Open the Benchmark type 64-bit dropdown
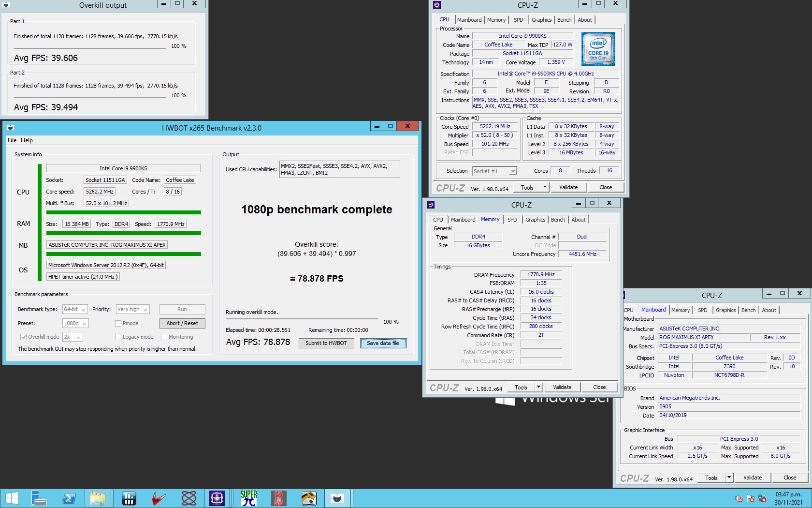Image resolution: width=812 pixels, height=508 pixels. tap(75, 309)
